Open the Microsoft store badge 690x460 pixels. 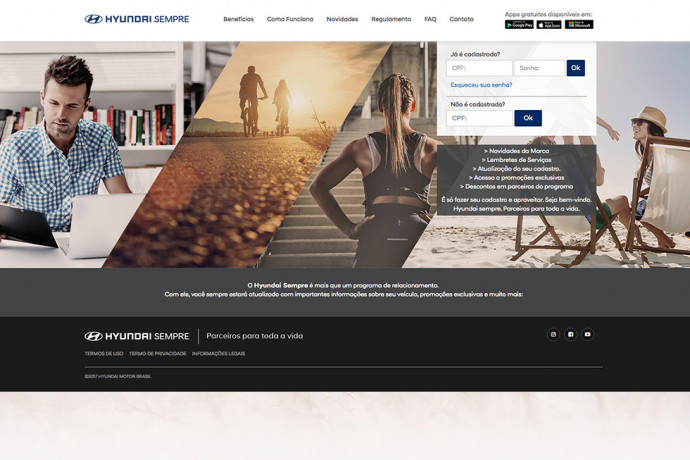[579, 25]
